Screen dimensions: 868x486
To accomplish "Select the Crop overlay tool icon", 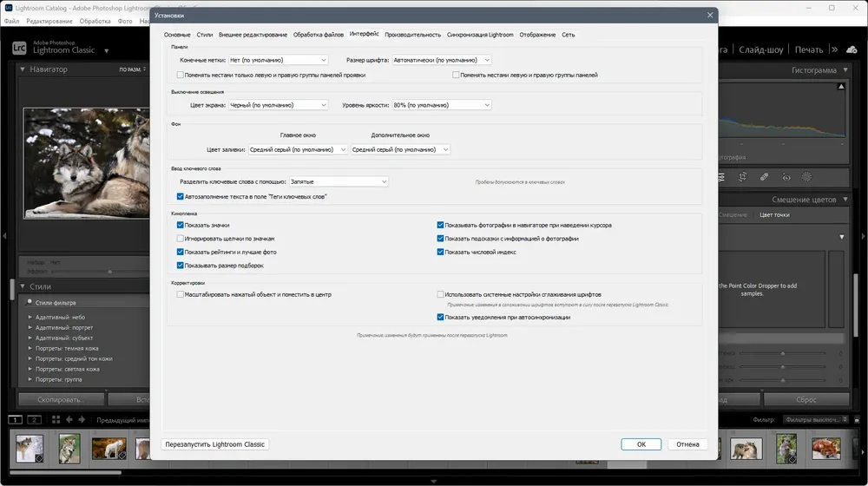I will [x=742, y=177].
